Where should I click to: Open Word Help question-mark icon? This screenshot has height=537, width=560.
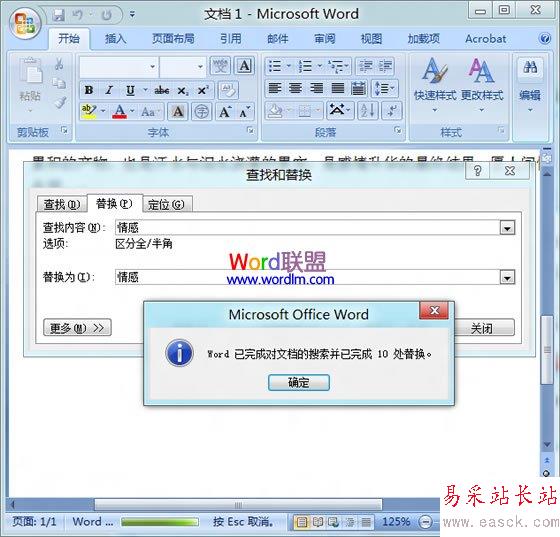pos(545,39)
